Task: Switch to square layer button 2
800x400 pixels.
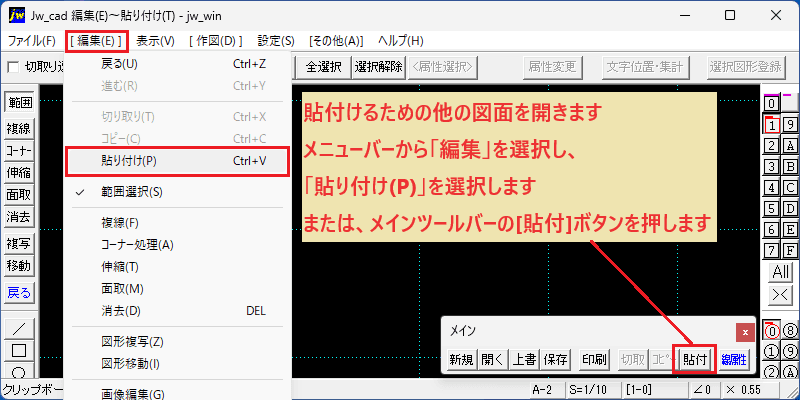Action: [x=772, y=145]
